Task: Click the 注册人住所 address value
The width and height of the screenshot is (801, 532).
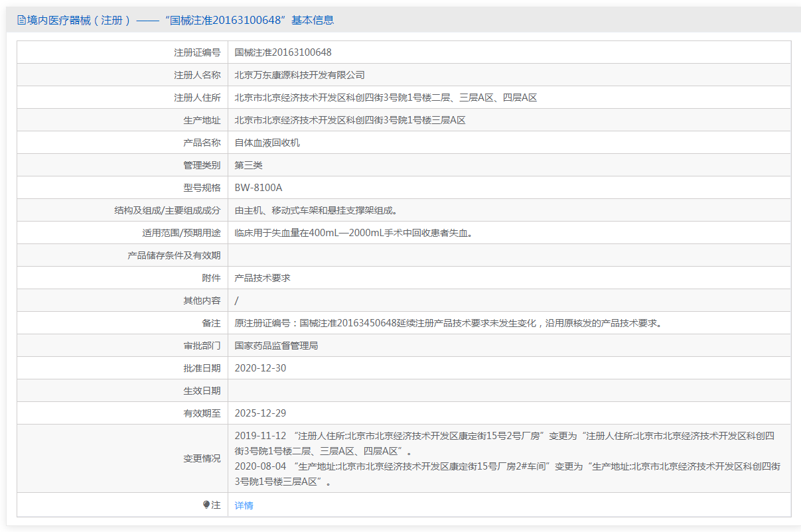Action: click(x=385, y=98)
